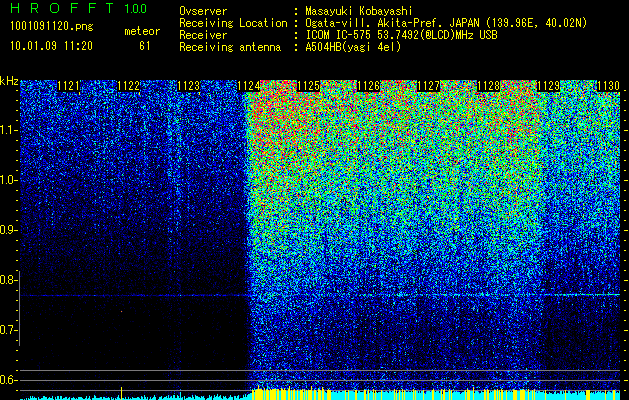Click the observer name Masayuki Kobayashi
Image resolution: width=629 pixels, height=400 pixels.
pyautogui.click(x=359, y=11)
